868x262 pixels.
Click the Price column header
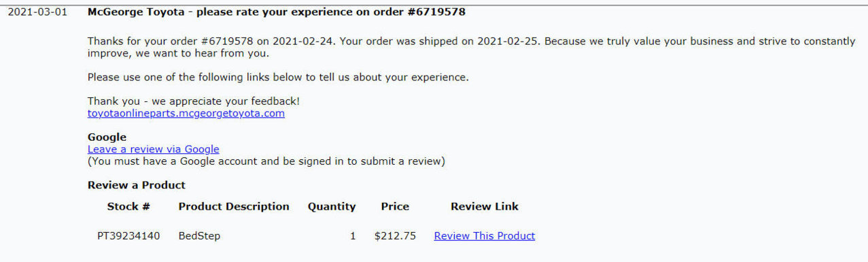tap(395, 206)
